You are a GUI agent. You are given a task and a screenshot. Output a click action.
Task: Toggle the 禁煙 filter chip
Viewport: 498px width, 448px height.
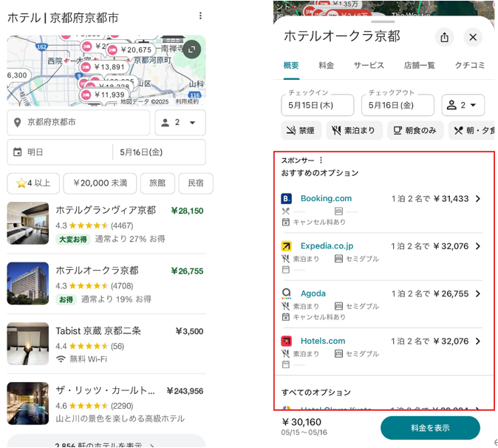coord(301,130)
